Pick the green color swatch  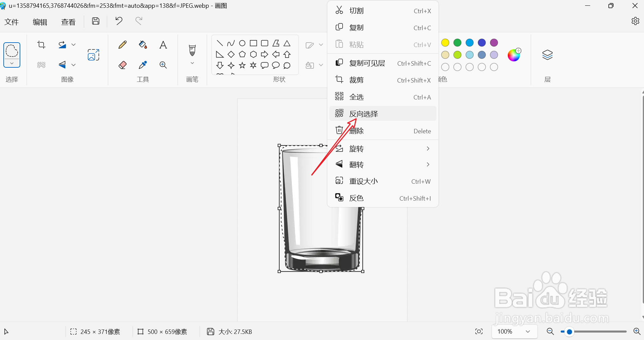click(x=457, y=43)
